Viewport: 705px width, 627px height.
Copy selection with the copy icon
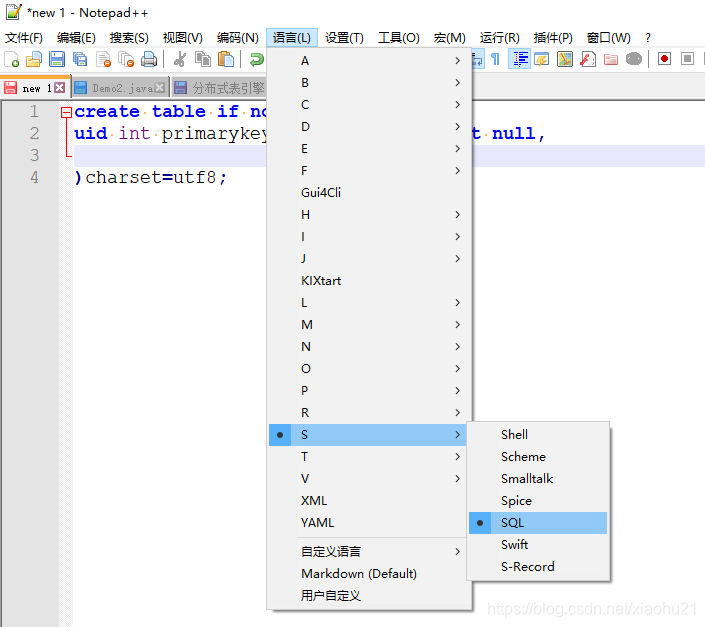click(203, 59)
